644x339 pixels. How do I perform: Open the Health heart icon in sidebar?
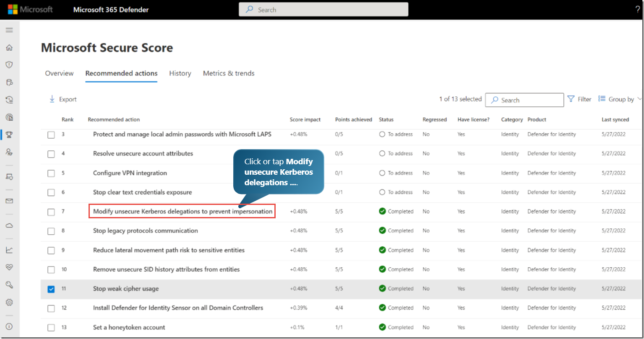[x=9, y=267]
